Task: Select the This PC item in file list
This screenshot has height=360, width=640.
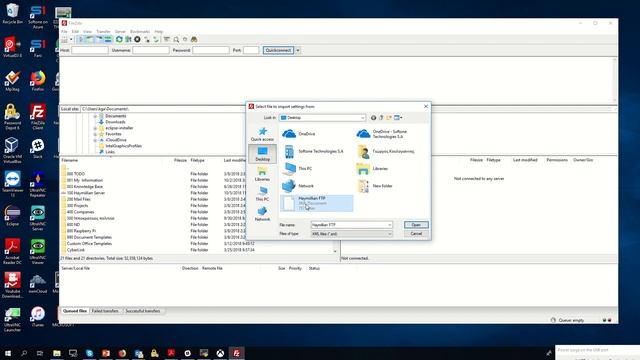Action: 297,169
